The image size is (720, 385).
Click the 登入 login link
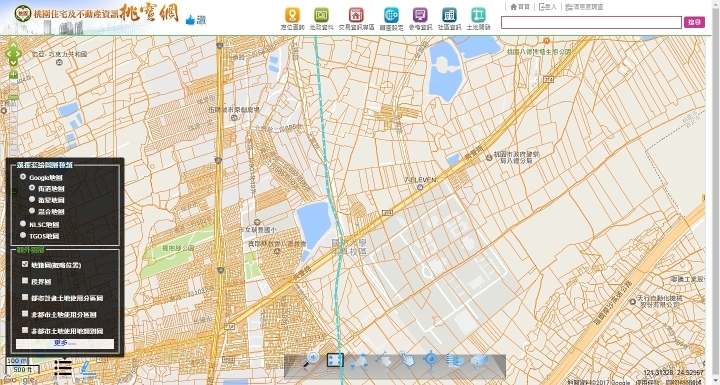[548, 7]
